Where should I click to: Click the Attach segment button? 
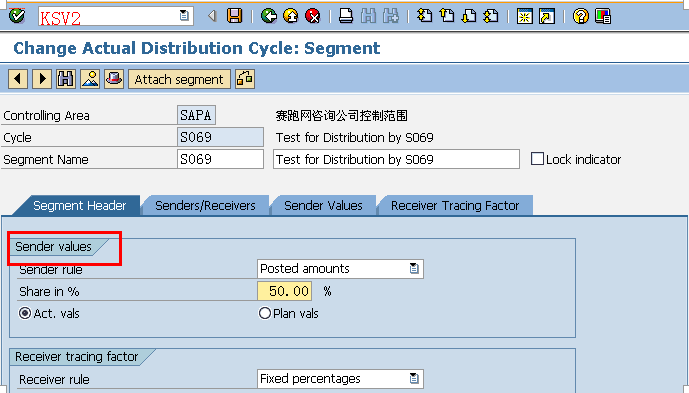point(179,79)
